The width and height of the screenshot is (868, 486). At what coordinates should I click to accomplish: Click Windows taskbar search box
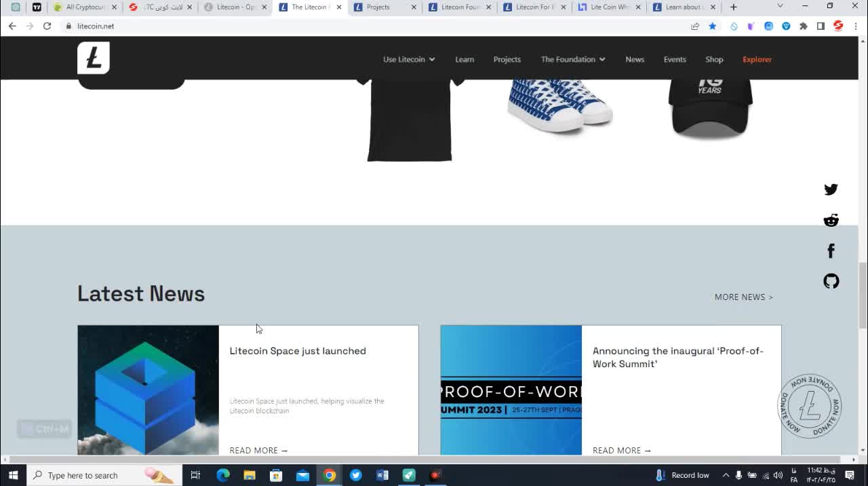click(104, 475)
